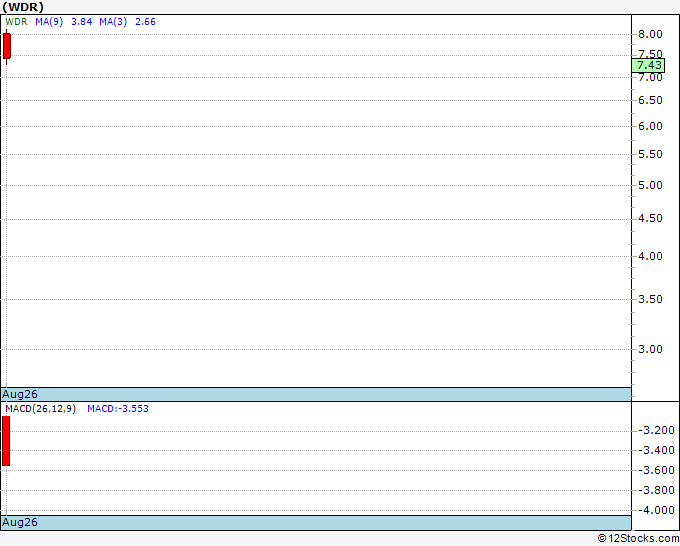The height and width of the screenshot is (546, 680).
Task: Click the MACD:-3.553 value label
Action: point(118,409)
